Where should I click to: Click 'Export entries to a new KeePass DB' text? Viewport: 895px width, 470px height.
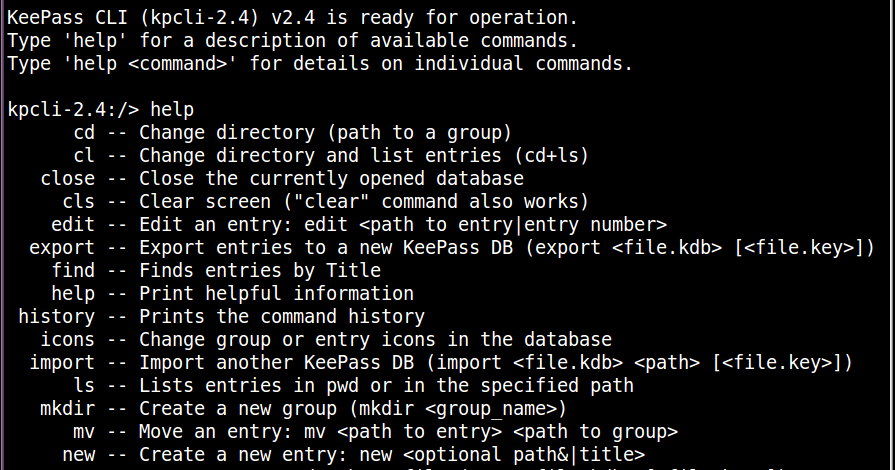[326, 247]
